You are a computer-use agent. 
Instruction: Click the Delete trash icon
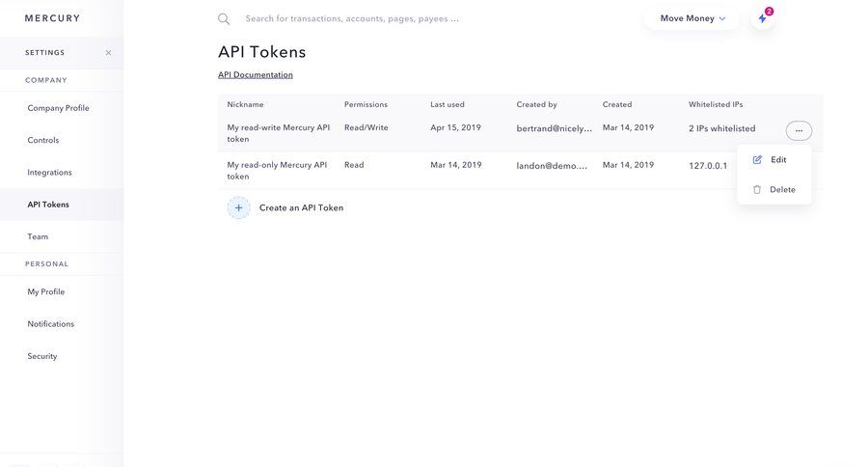pyautogui.click(x=757, y=189)
